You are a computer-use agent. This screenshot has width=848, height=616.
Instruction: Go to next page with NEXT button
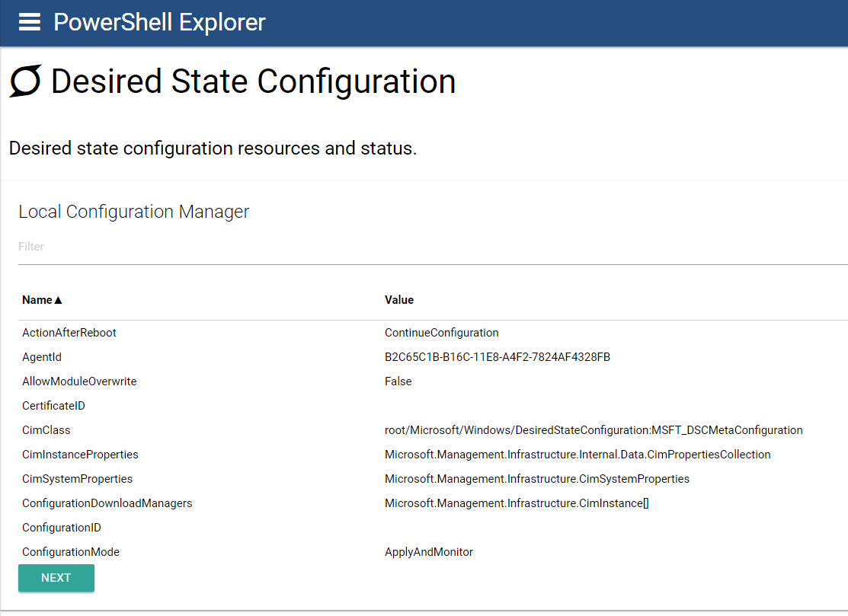[x=56, y=578]
